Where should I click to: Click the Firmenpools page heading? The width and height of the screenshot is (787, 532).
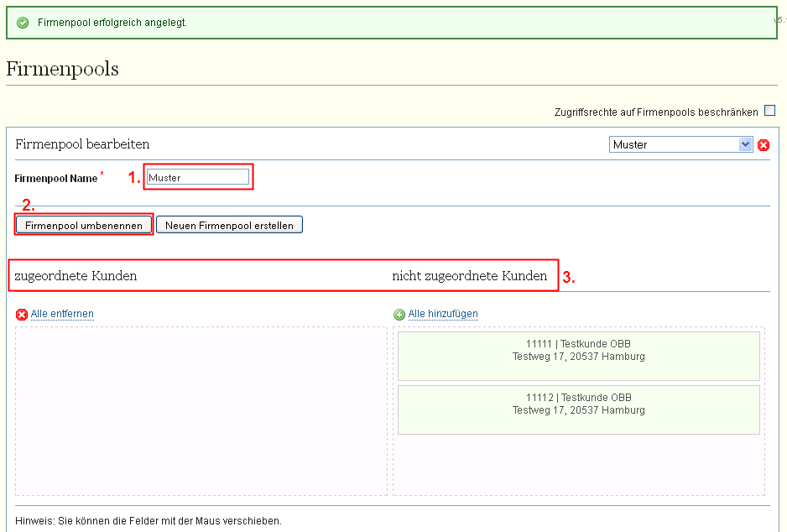pos(62,69)
